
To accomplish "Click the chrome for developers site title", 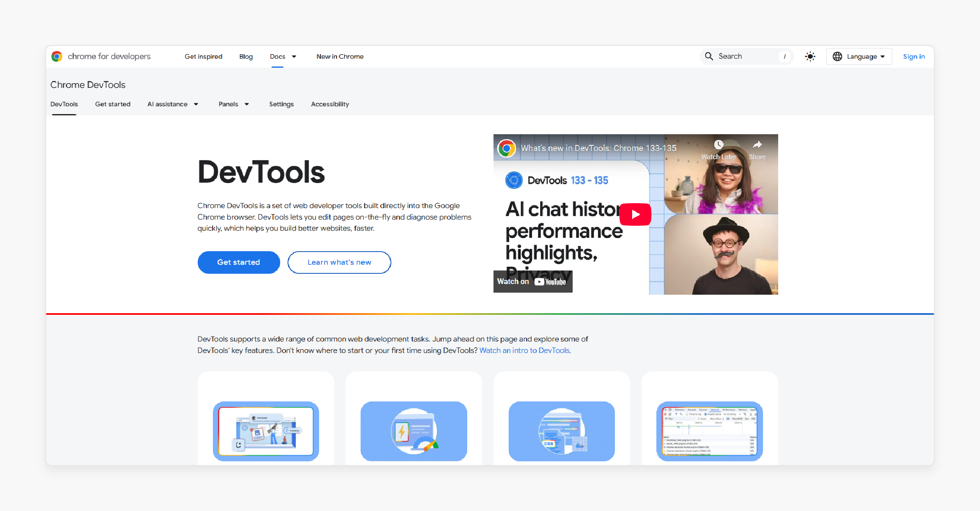I will [109, 56].
